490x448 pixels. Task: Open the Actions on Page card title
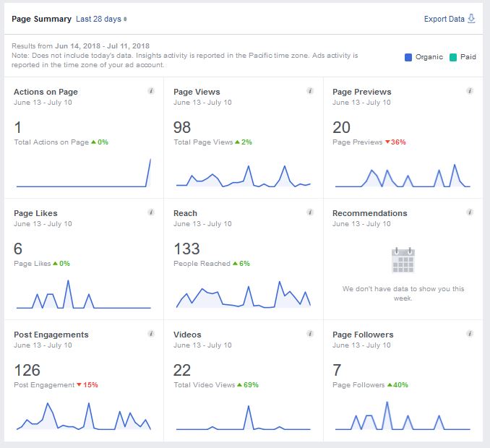(46, 92)
